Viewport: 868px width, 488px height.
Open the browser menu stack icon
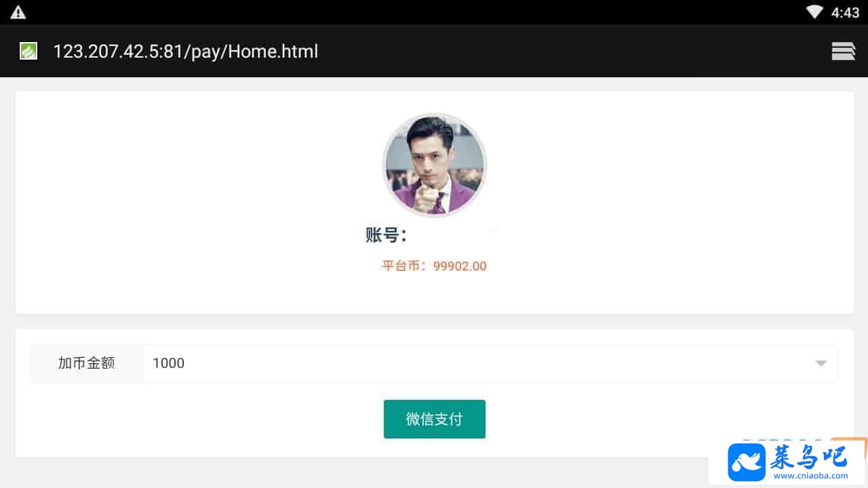843,51
